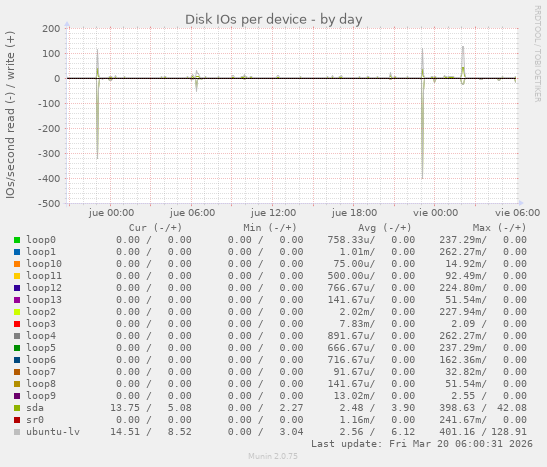Click the ubuntu-lv max read value 401.16
This screenshot has height=467, width=547.
point(457,432)
